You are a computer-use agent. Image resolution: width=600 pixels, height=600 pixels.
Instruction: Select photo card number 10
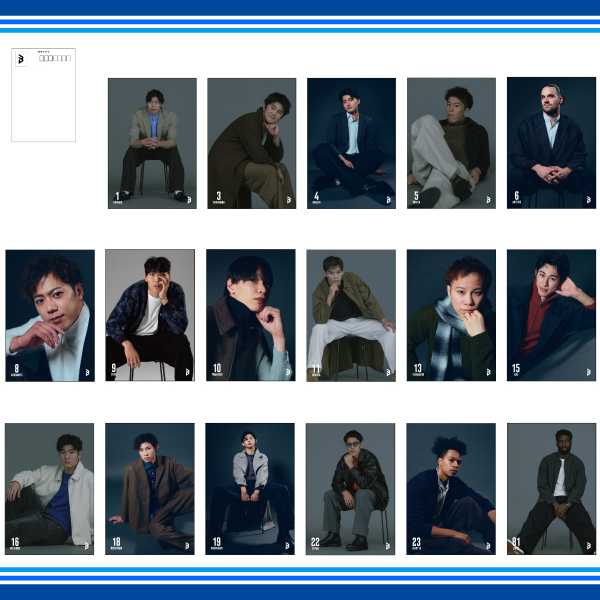(251, 315)
